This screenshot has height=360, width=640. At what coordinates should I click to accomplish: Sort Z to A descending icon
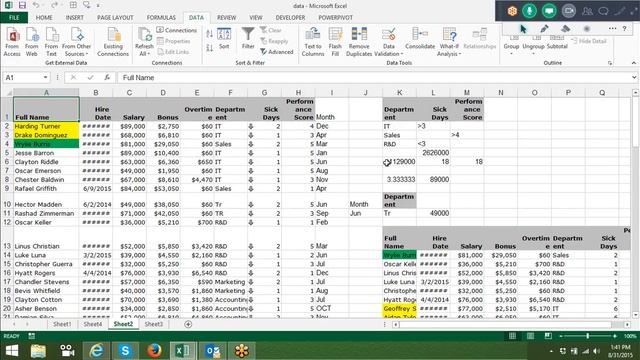(209, 48)
